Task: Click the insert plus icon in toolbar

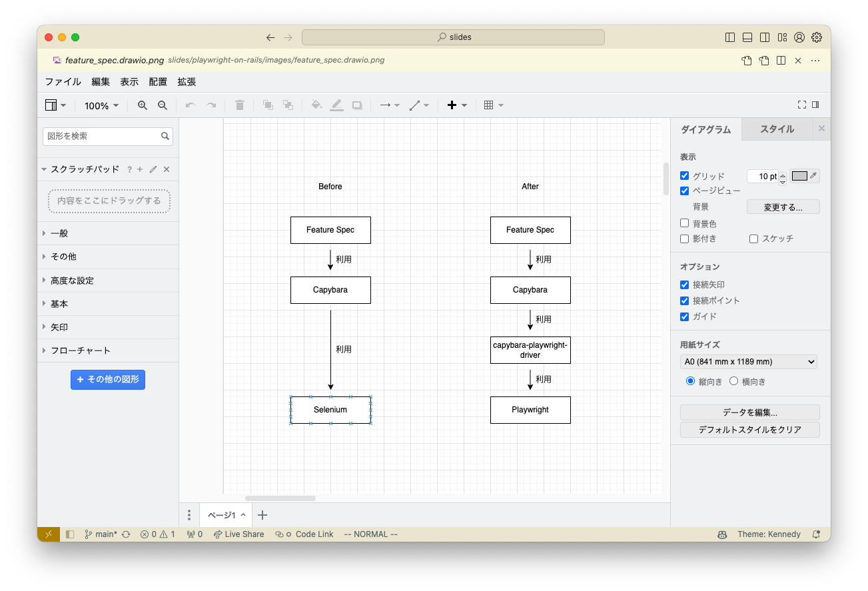Action: (452, 105)
